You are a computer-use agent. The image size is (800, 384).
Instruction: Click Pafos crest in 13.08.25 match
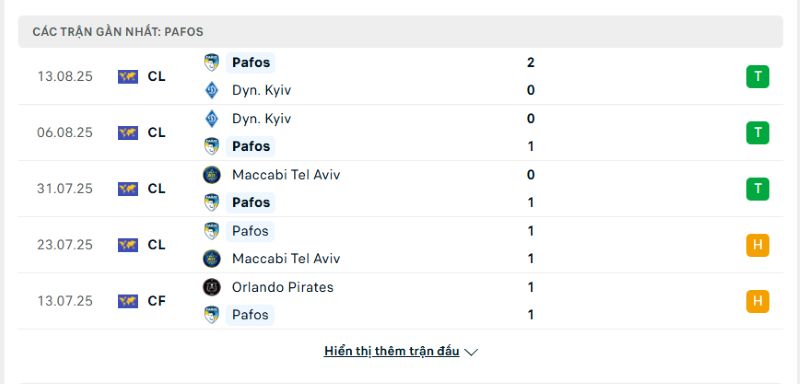click(211, 63)
